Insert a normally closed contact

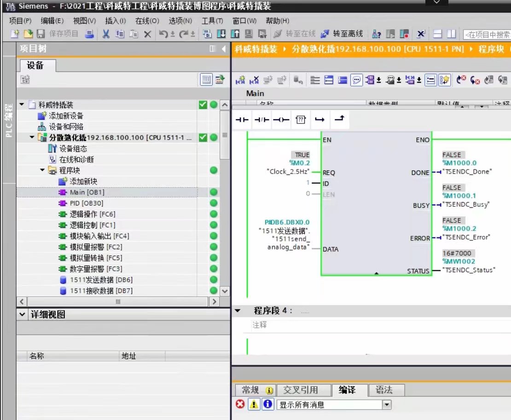coord(261,120)
